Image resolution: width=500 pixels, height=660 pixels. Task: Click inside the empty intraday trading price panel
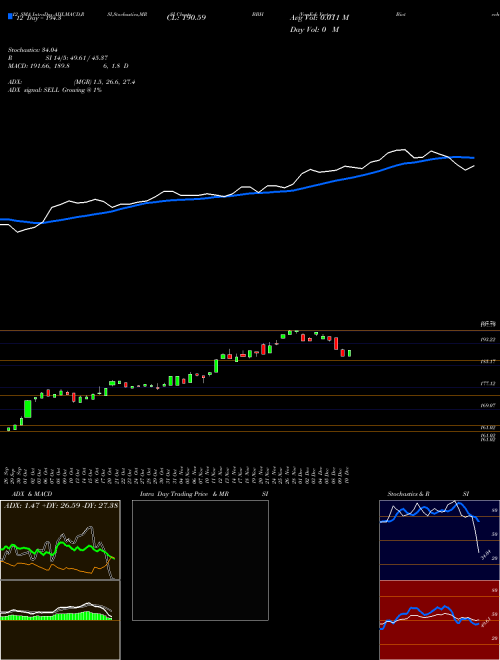[200, 560]
